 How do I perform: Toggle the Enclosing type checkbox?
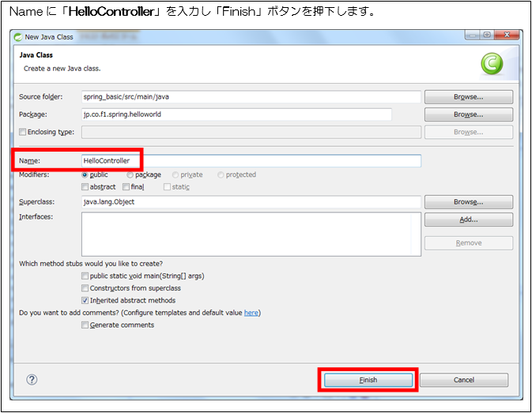click(x=23, y=133)
